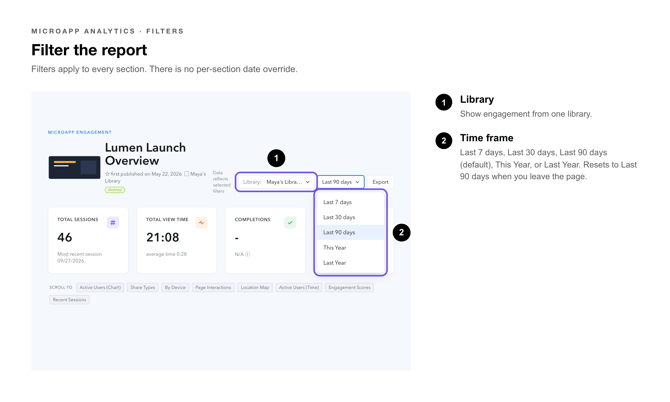Jump to the Engagement Scores section
This screenshot has height=402, width=670.
pos(350,288)
